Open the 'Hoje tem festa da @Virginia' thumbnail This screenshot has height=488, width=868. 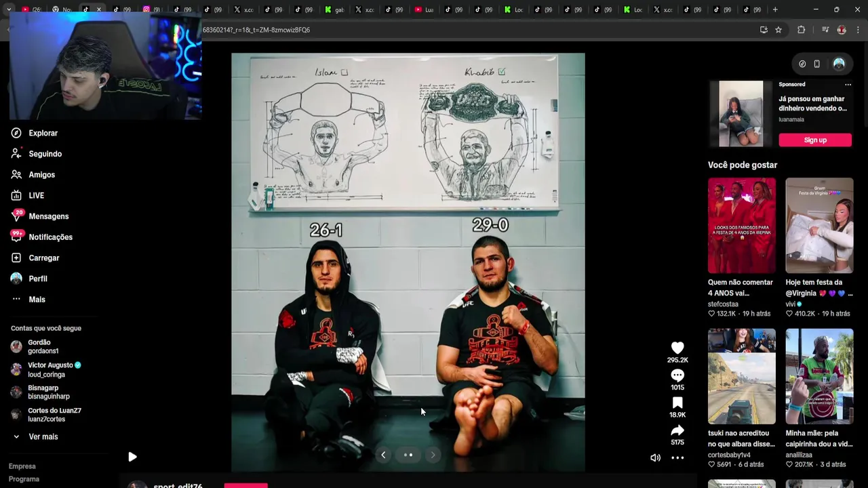[819, 226]
